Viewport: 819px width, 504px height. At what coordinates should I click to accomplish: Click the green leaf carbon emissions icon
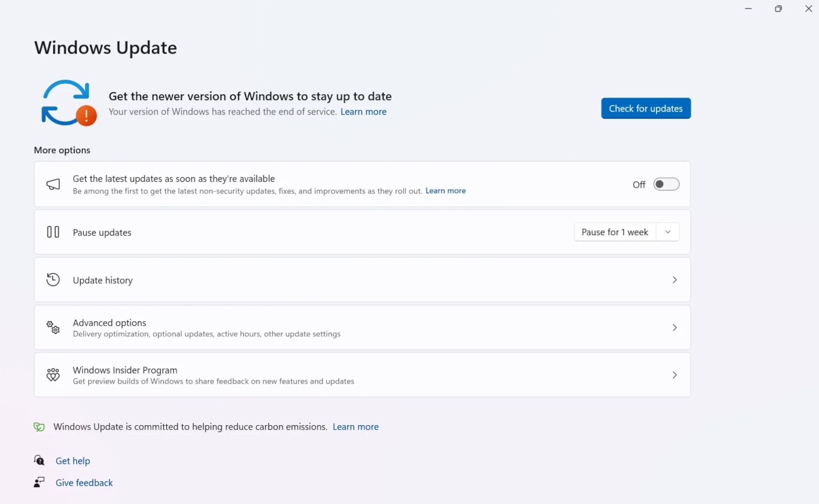(x=39, y=427)
